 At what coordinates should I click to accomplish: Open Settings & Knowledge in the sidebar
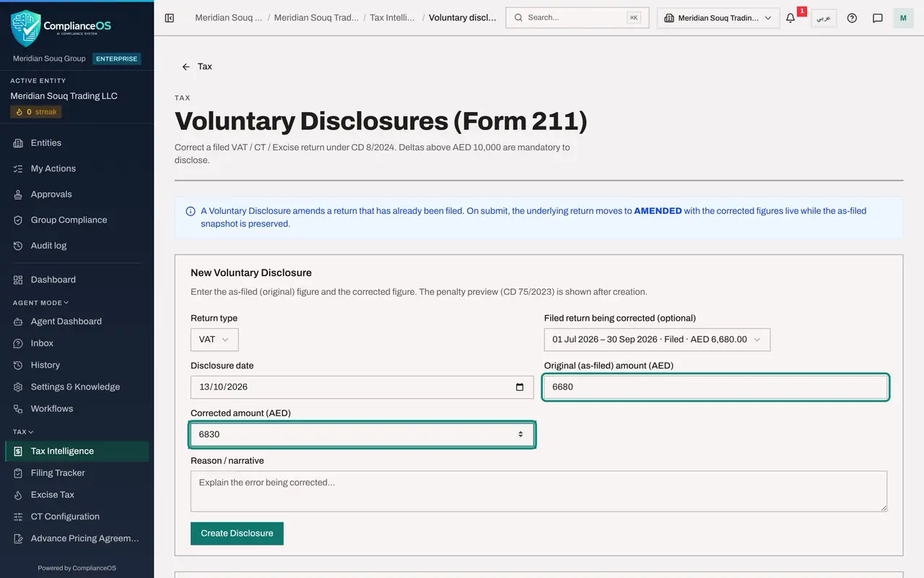[77, 387]
